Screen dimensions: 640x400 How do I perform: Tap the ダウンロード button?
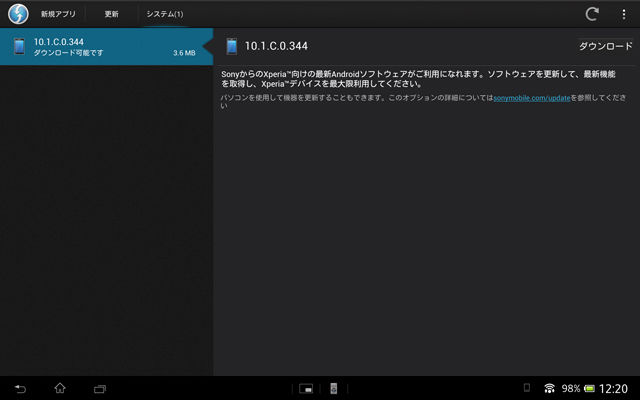point(606,46)
